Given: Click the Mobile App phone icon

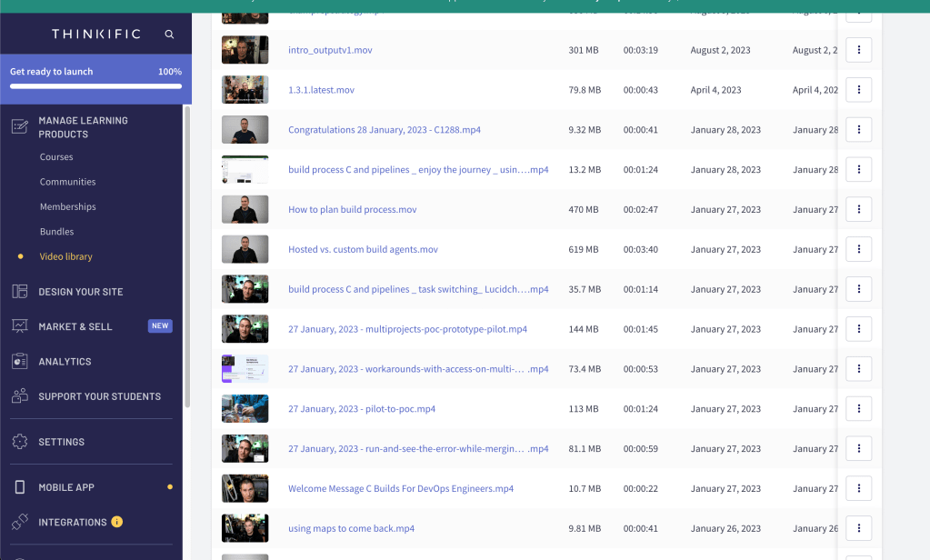Looking at the screenshot, I should click(20, 487).
